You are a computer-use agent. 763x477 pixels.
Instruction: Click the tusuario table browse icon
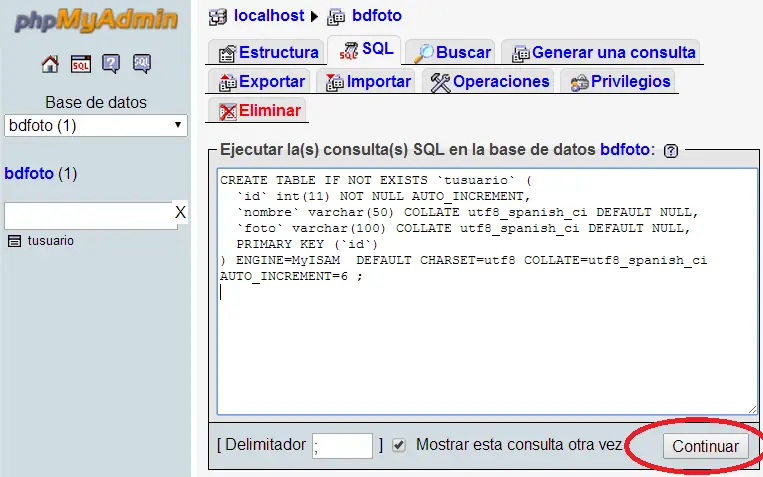tap(15, 241)
